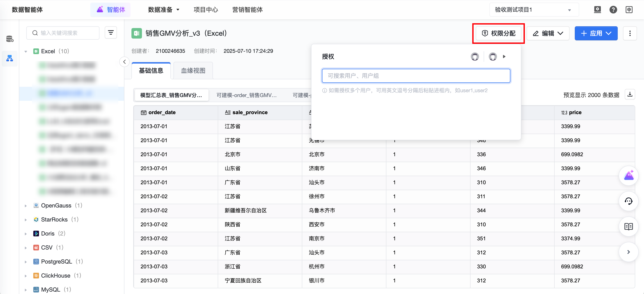Click the download preview data icon
644x294 pixels.
pos(630,94)
